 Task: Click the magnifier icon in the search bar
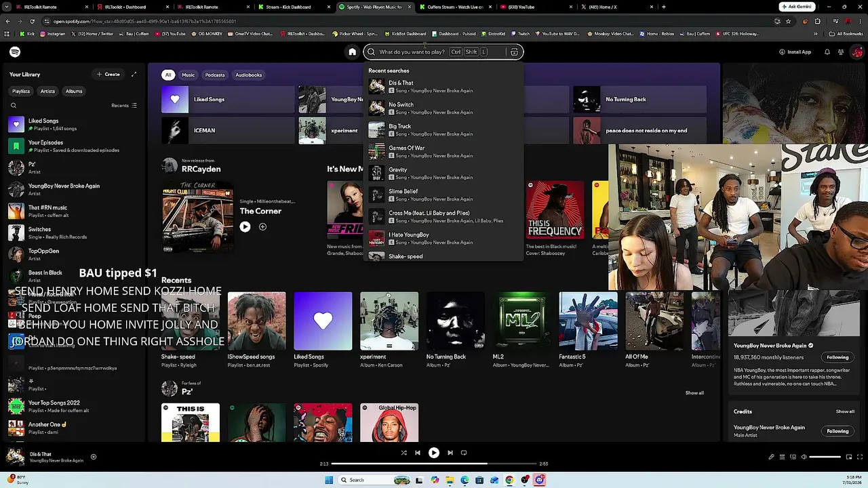coord(371,52)
